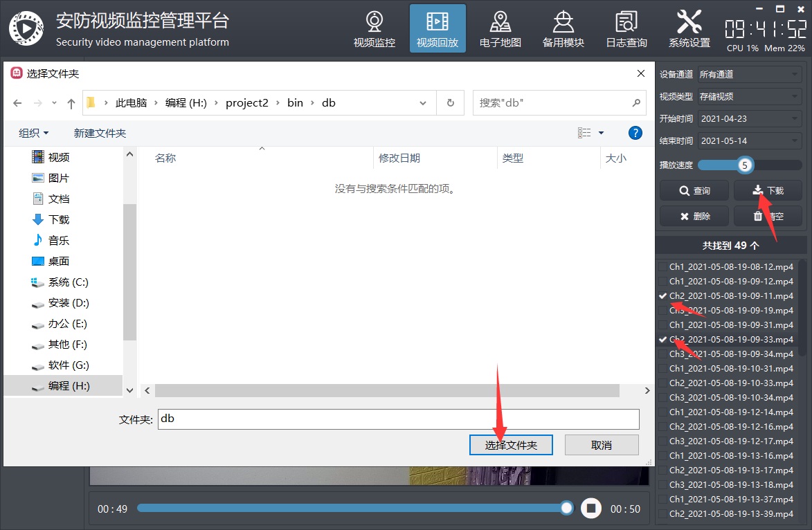Select 编程 (H:) drive in sidebar

pos(69,386)
